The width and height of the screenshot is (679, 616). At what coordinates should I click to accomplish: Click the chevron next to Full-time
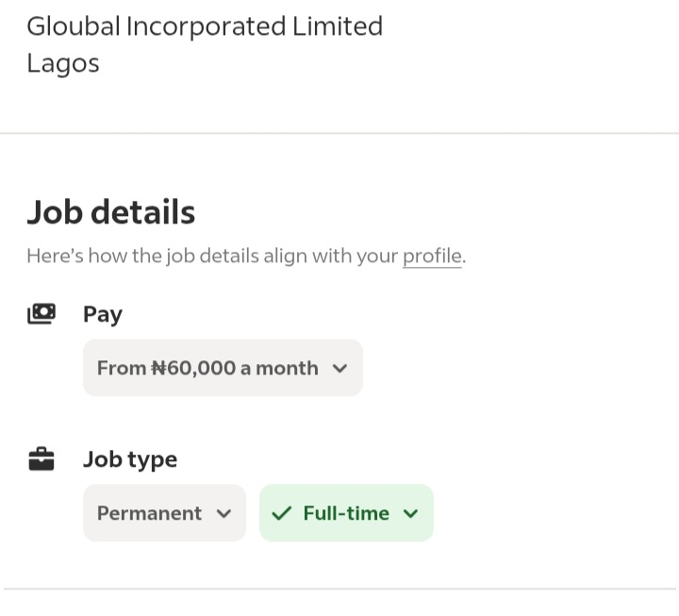410,514
